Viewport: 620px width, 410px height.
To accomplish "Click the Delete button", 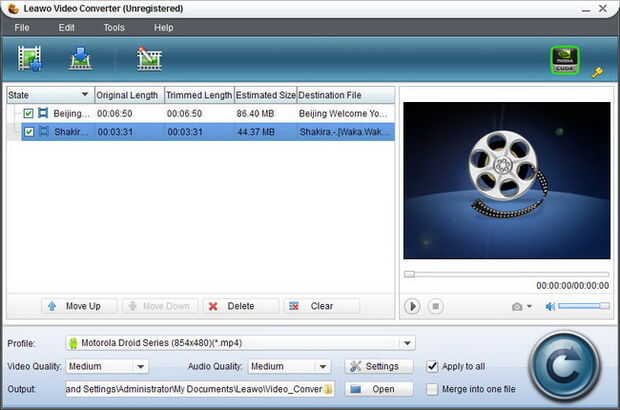I will click(241, 306).
